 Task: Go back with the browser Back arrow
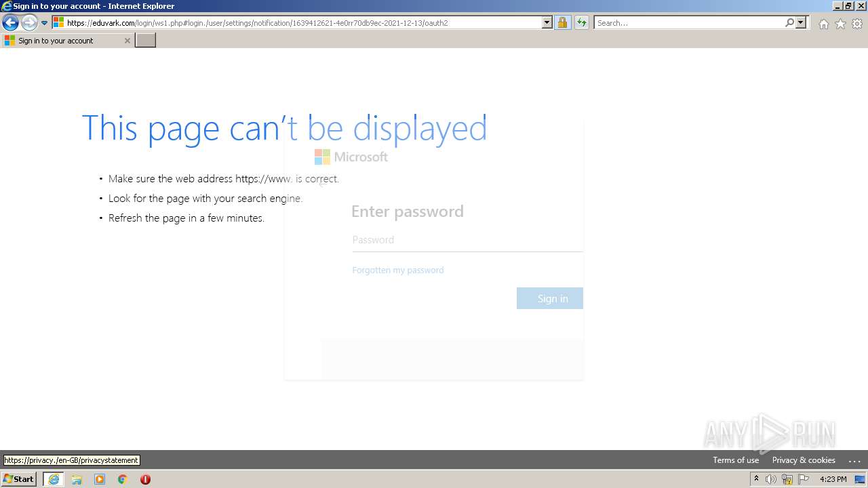tap(10, 23)
